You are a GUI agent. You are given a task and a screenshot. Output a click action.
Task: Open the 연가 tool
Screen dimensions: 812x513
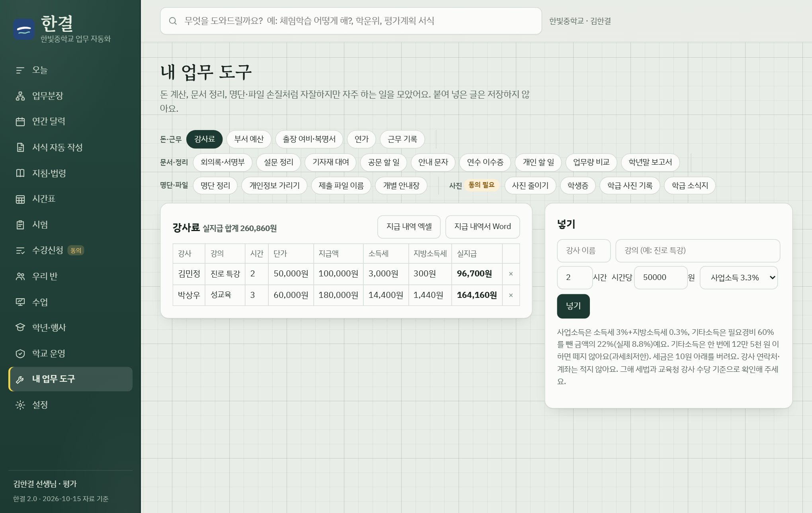coord(361,139)
